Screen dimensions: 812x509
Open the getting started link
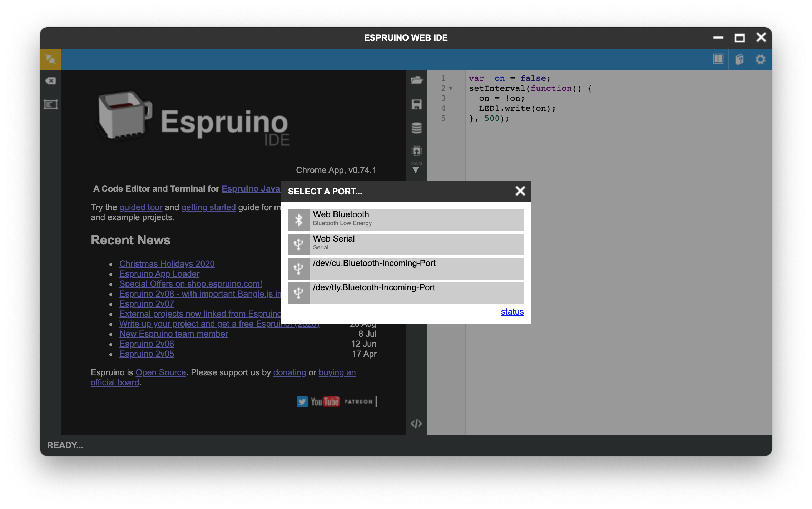pyautogui.click(x=208, y=207)
